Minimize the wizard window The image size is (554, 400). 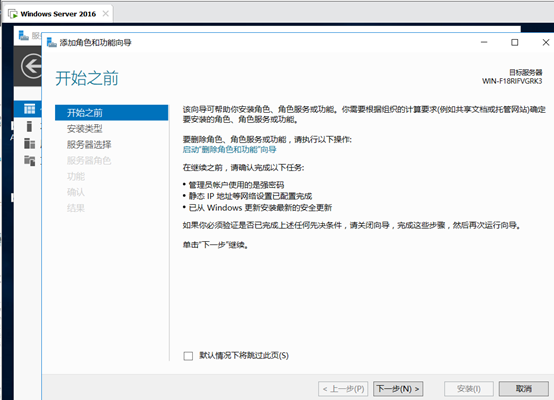[x=484, y=42]
